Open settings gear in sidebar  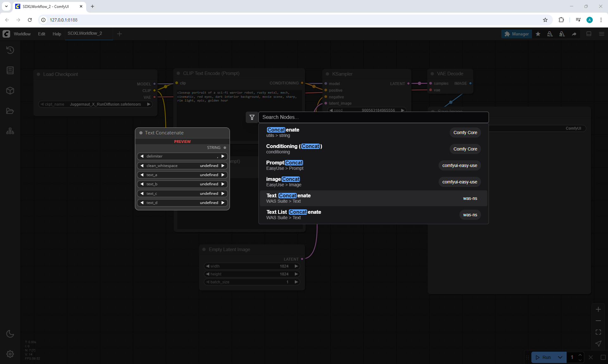coord(10,354)
